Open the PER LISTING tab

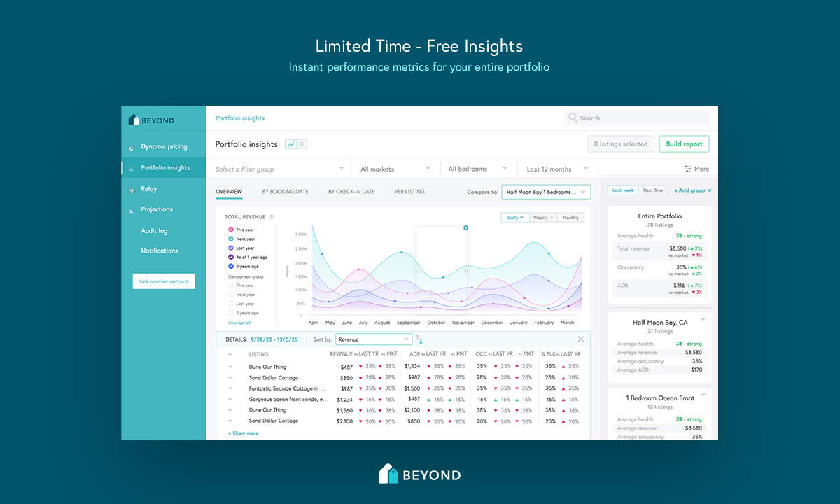click(x=409, y=191)
